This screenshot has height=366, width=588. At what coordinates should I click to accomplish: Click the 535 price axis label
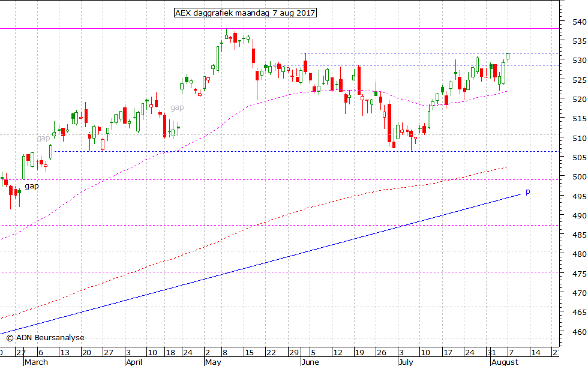(x=580, y=41)
